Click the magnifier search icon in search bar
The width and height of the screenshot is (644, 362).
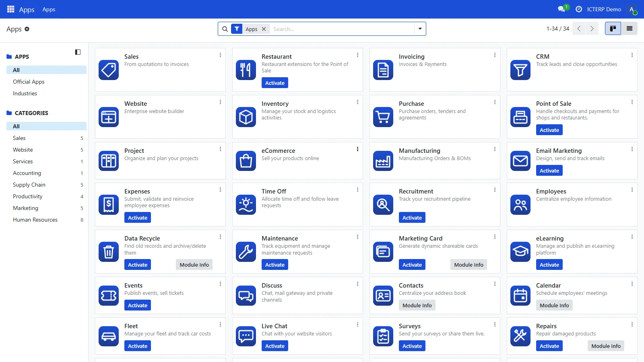(225, 29)
